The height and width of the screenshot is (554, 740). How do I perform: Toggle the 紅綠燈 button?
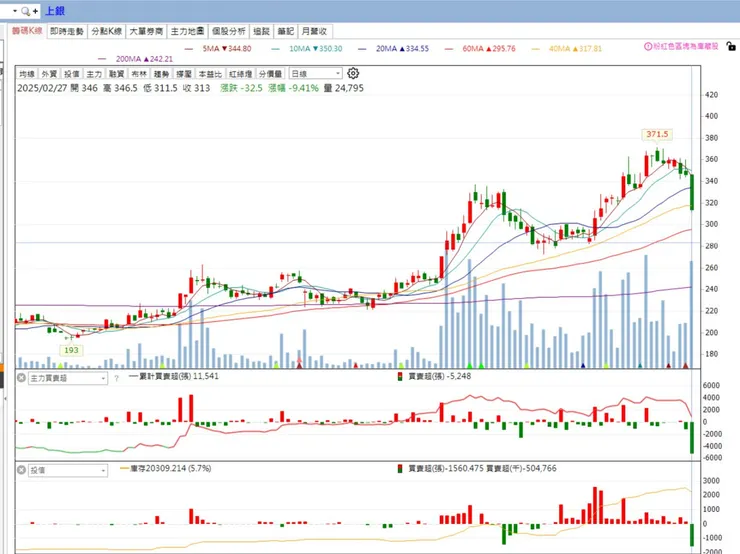point(240,74)
